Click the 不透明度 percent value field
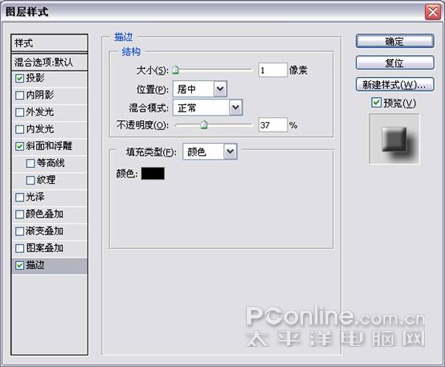This screenshot has width=445, height=367. coord(273,125)
